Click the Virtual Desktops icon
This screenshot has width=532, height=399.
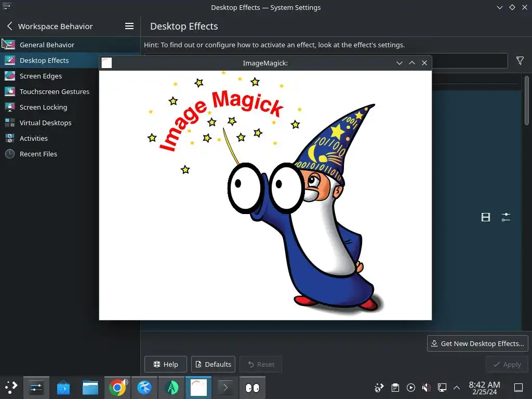click(10, 123)
